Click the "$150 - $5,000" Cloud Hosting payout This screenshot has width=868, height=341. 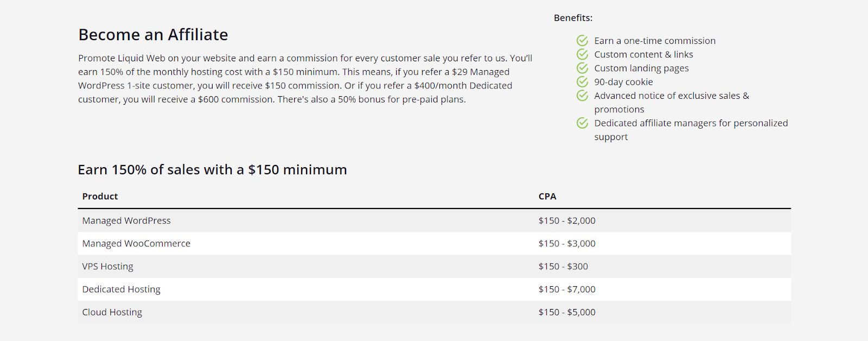567,312
